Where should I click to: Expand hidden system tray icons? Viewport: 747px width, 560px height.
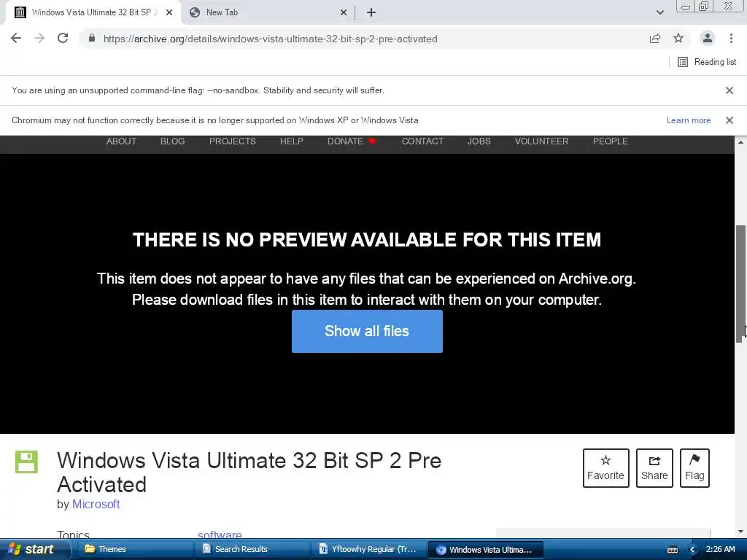point(692,550)
